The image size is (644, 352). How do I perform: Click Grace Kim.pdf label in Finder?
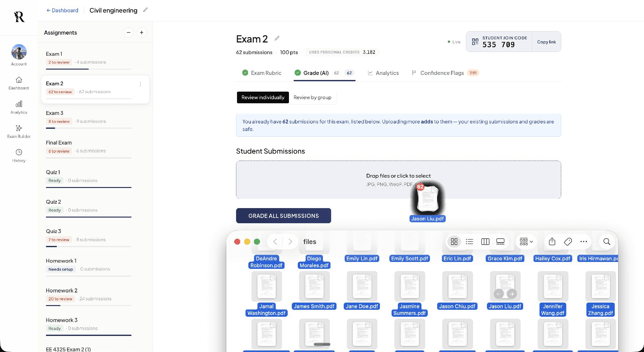point(505,258)
